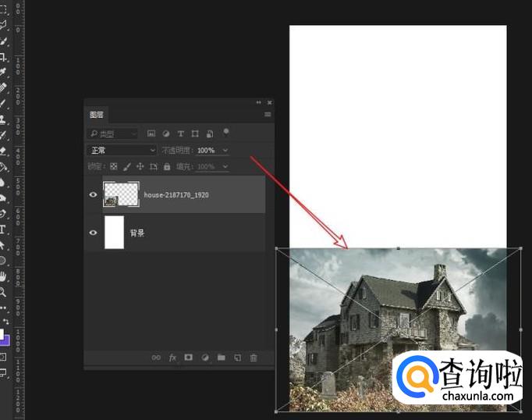Swap foreground and background colors
The width and height of the screenshot is (532, 420).
[x=5, y=321]
